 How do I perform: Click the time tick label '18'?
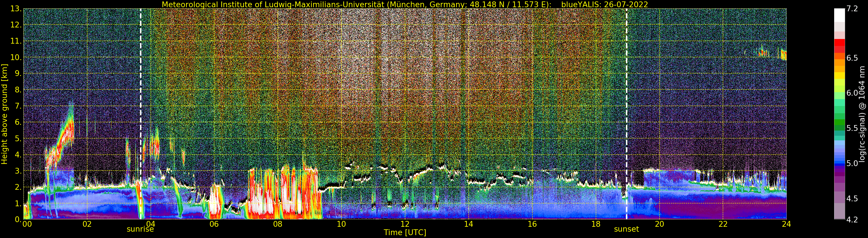[x=596, y=224]
